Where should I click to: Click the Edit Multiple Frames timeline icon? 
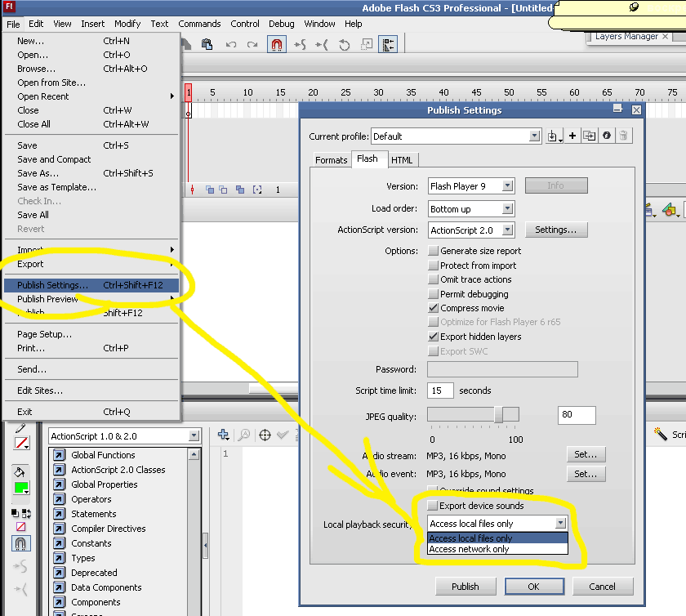[x=240, y=190]
